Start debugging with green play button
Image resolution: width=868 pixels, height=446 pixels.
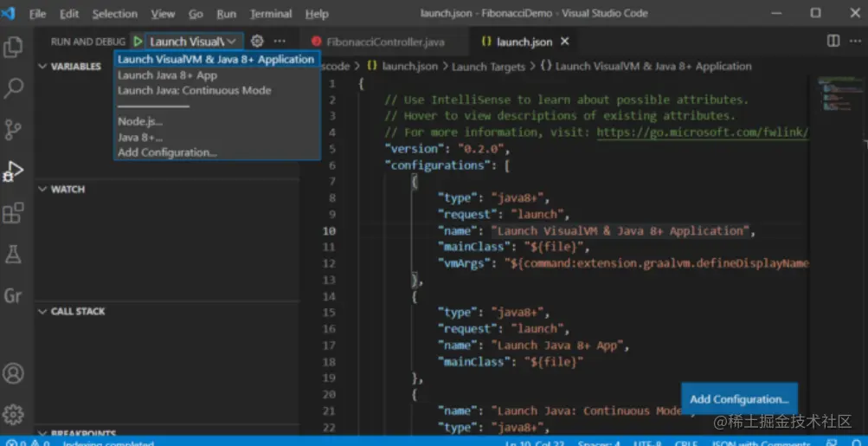coord(138,42)
